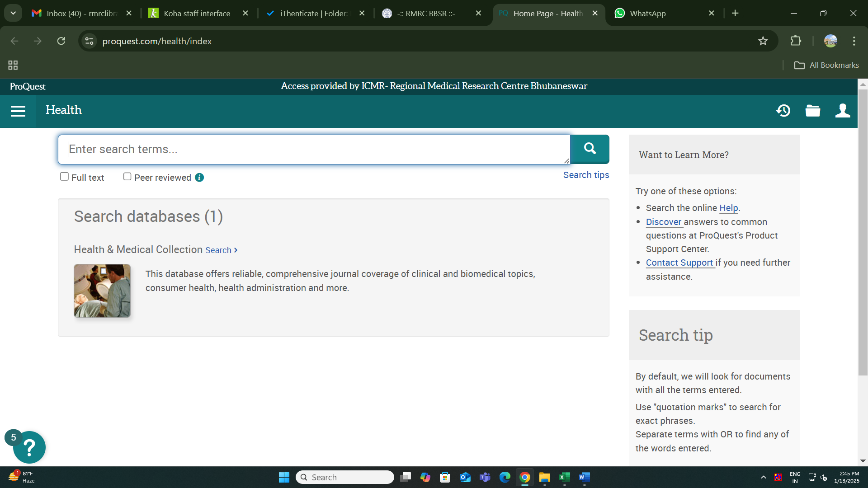Focus the Enter search terms field

[314, 149]
